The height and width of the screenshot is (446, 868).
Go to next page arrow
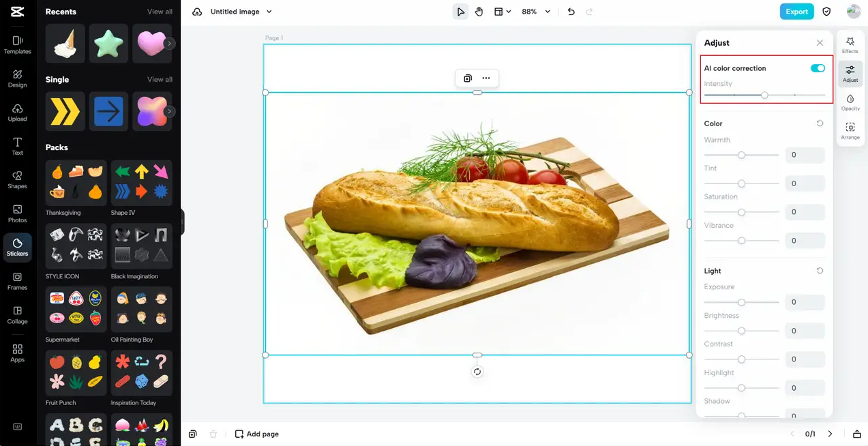pos(830,434)
